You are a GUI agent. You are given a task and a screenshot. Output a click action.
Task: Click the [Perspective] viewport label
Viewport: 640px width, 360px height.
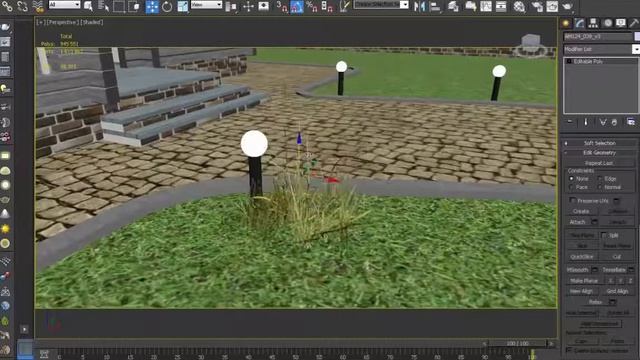tap(62, 22)
